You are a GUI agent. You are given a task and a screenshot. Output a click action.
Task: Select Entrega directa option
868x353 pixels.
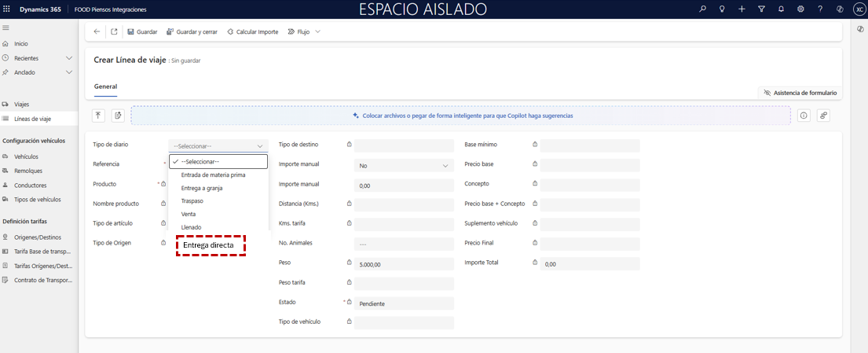point(209,245)
